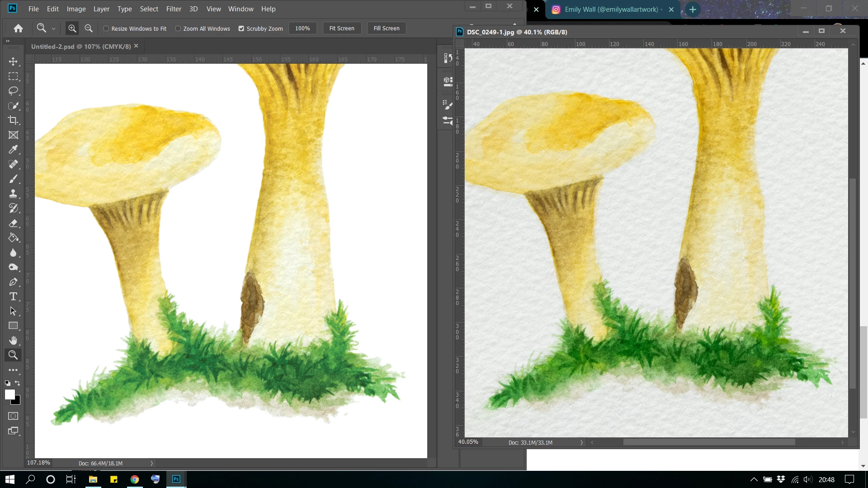Image resolution: width=868 pixels, height=488 pixels.
Task: Open the Layer menu
Action: tap(101, 9)
